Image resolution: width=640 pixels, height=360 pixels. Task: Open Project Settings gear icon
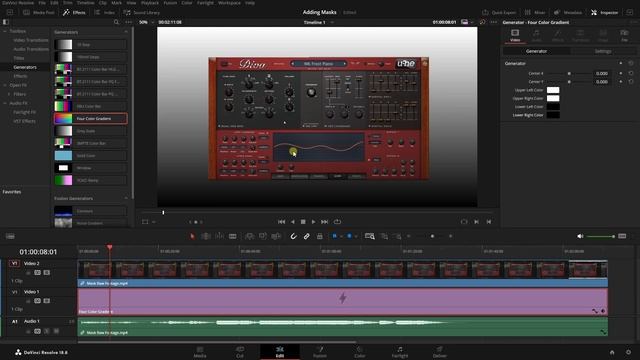629,352
